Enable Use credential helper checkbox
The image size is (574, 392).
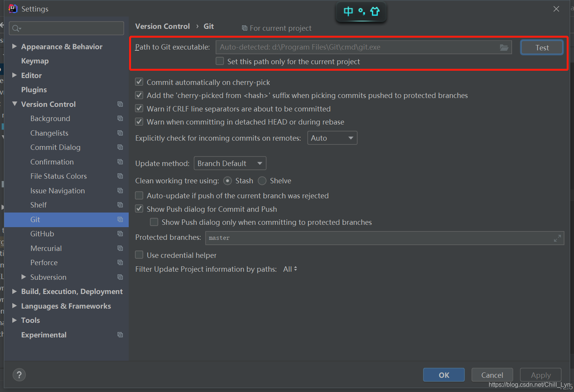139,255
